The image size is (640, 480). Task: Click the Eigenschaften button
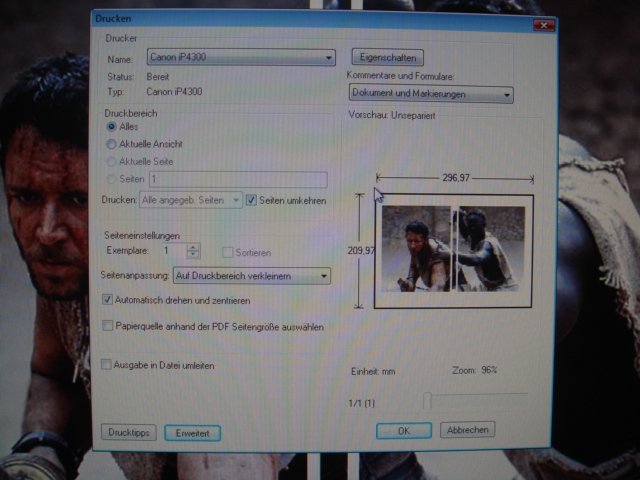pos(387,58)
